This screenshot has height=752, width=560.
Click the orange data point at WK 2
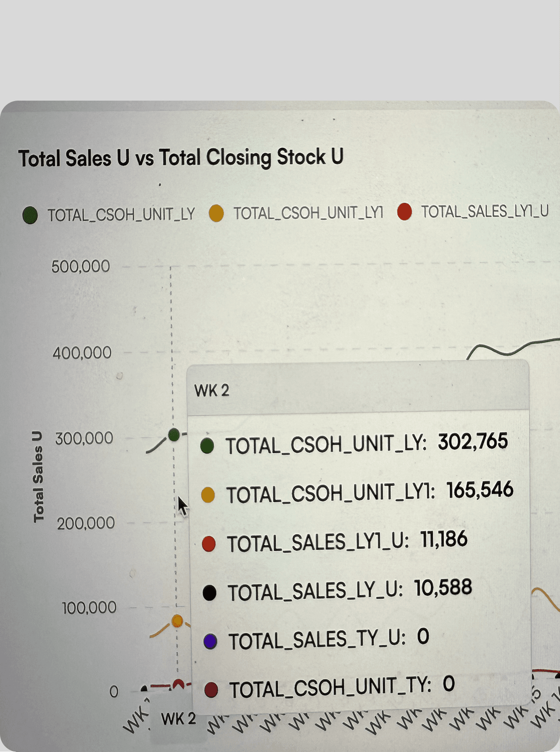pyautogui.click(x=177, y=621)
